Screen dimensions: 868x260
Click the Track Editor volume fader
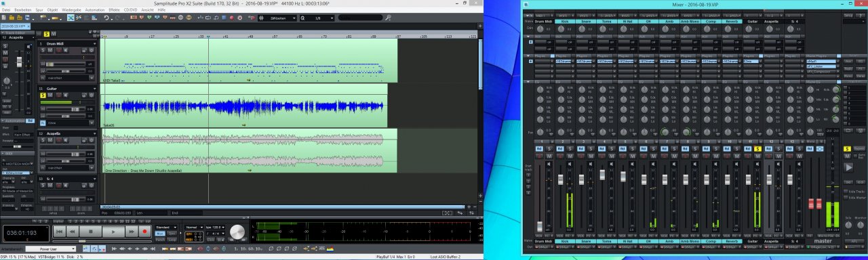pyautogui.click(x=19, y=62)
